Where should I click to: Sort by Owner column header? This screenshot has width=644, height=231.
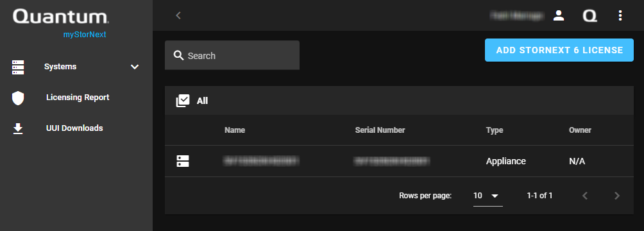tap(580, 130)
